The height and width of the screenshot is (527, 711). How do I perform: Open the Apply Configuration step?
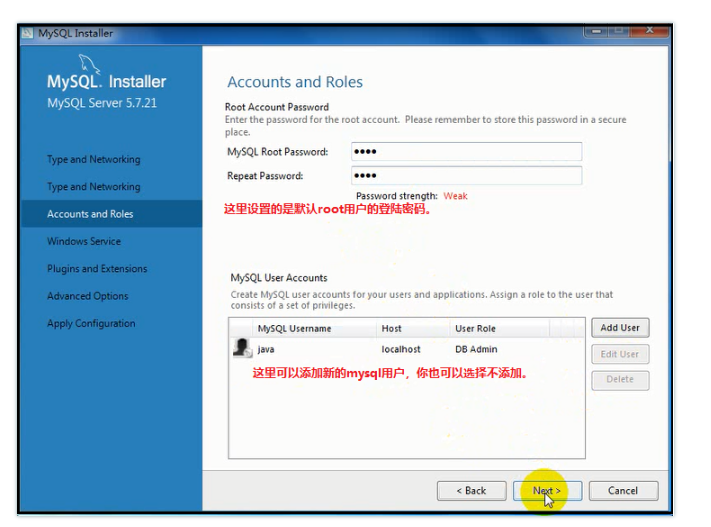91,323
